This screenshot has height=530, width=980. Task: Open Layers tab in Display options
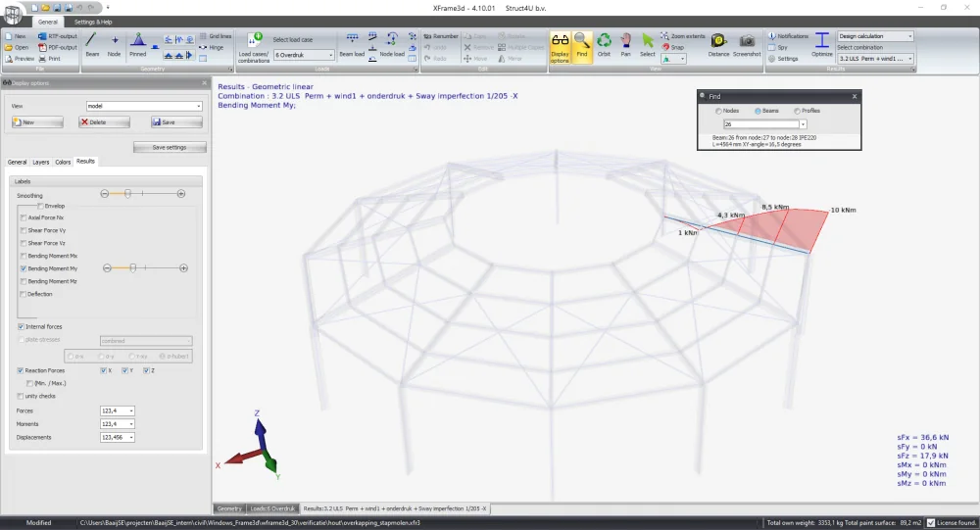40,162
